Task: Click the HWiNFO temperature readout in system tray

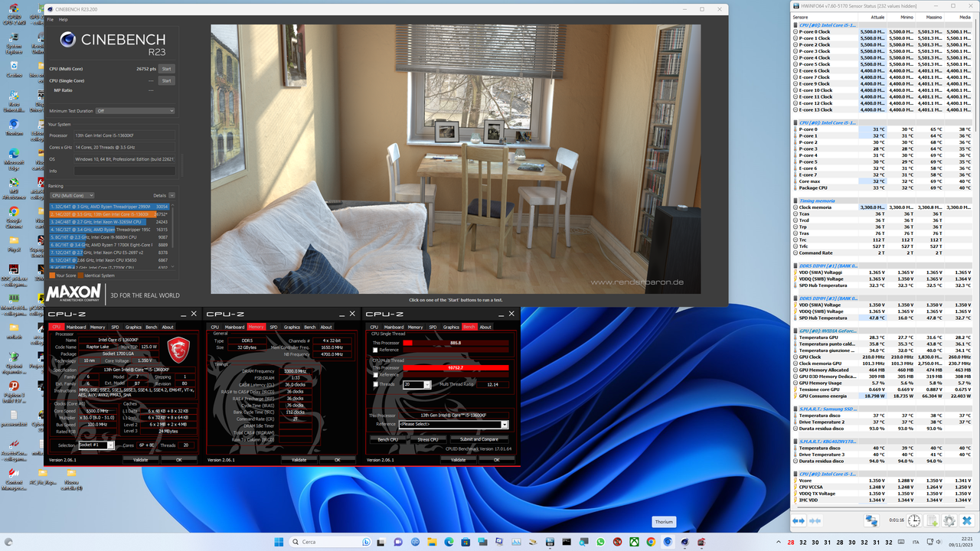Action: [x=790, y=542]
